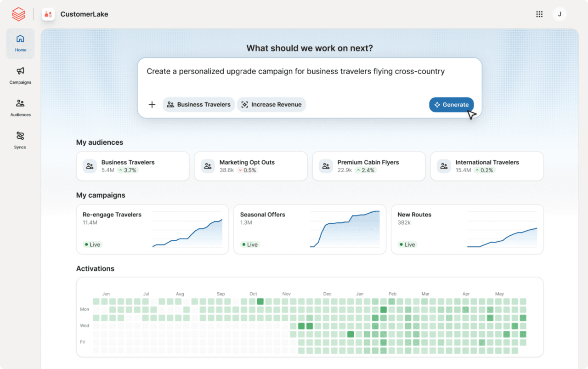Click Live status on Seasonal Offers
The width and height of the screenshot is (588, 369).
[250, 244]
